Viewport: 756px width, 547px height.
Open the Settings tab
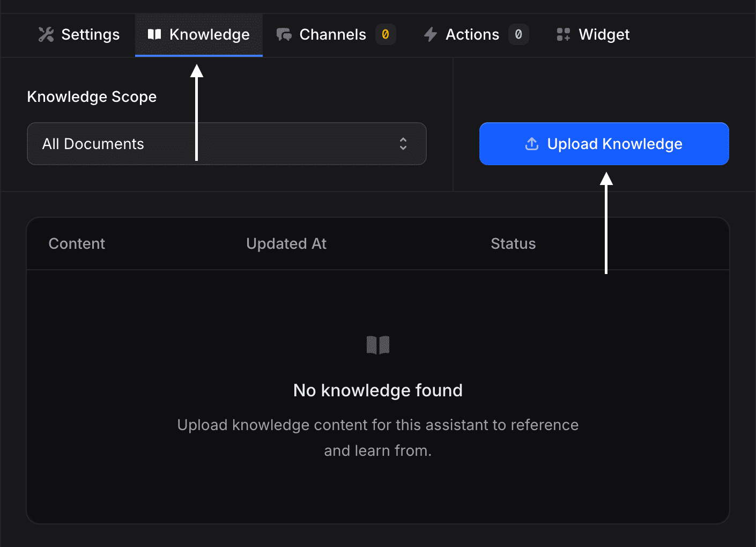[x=79, y=35]
